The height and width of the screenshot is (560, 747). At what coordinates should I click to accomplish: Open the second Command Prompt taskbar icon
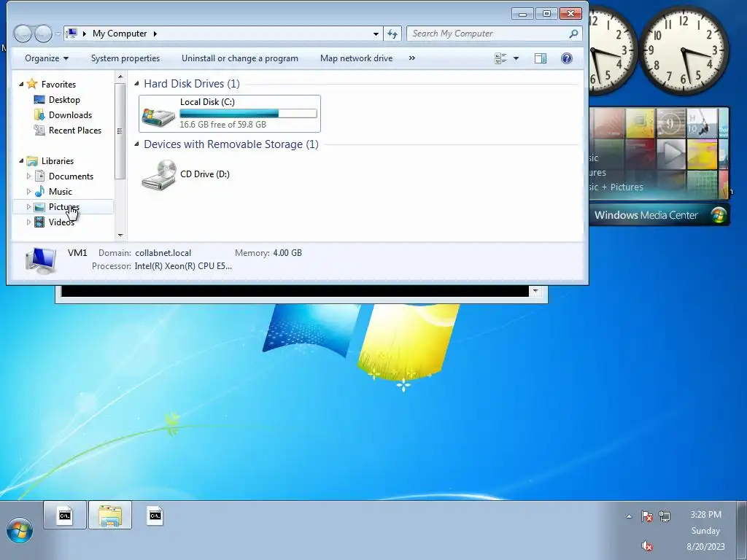[155, 516]
